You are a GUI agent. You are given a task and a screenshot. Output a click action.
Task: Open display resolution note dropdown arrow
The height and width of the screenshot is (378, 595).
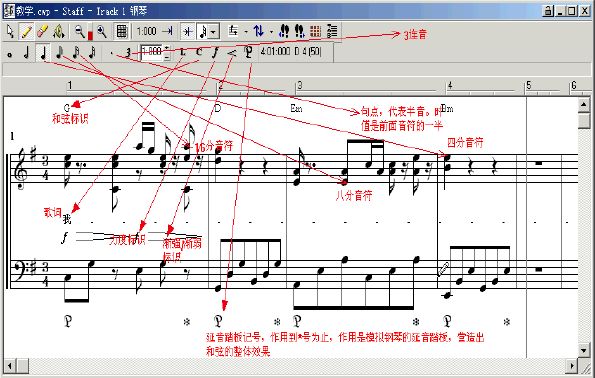click(213, 32)
